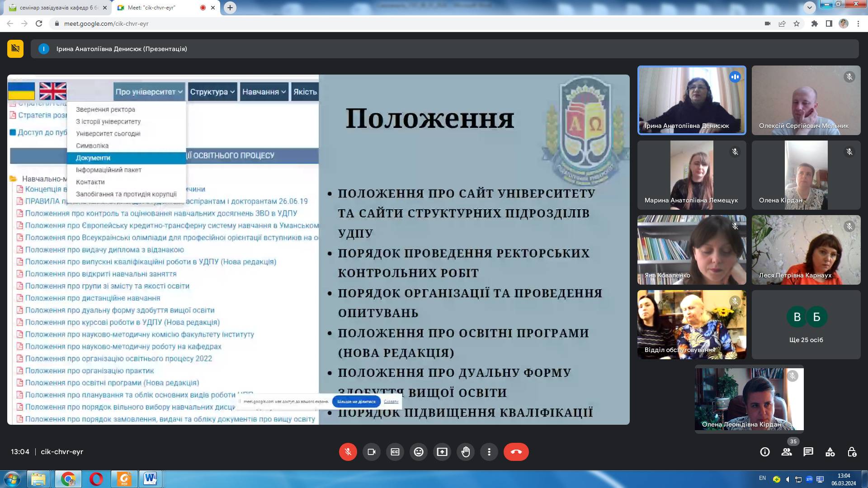
Task: Open a new browser tab
Action: 230,8
